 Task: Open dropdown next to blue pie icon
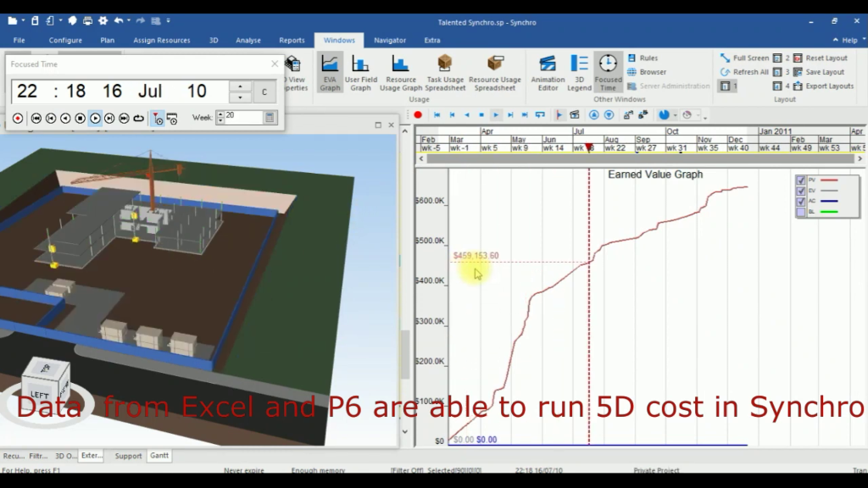(675, 115)
